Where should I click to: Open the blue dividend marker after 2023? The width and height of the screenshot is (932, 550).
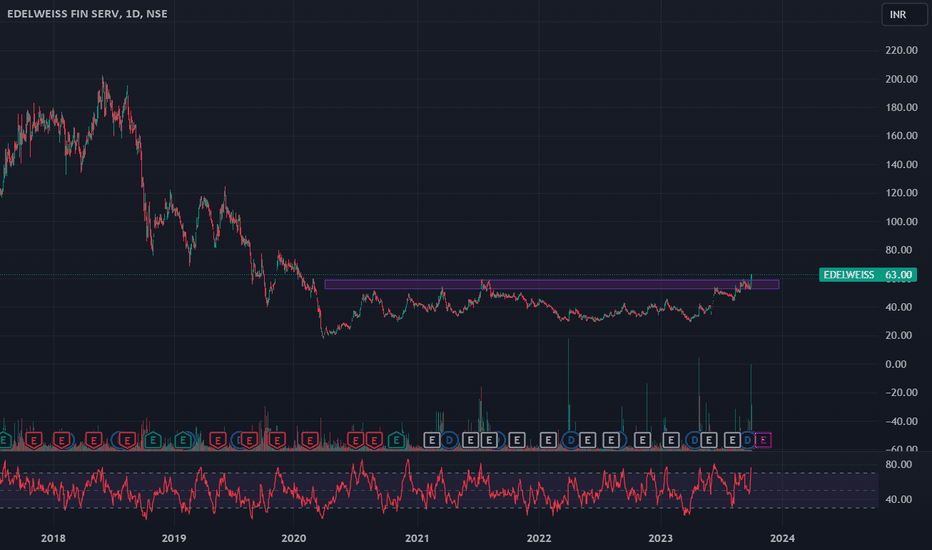[x=694, y=440]
